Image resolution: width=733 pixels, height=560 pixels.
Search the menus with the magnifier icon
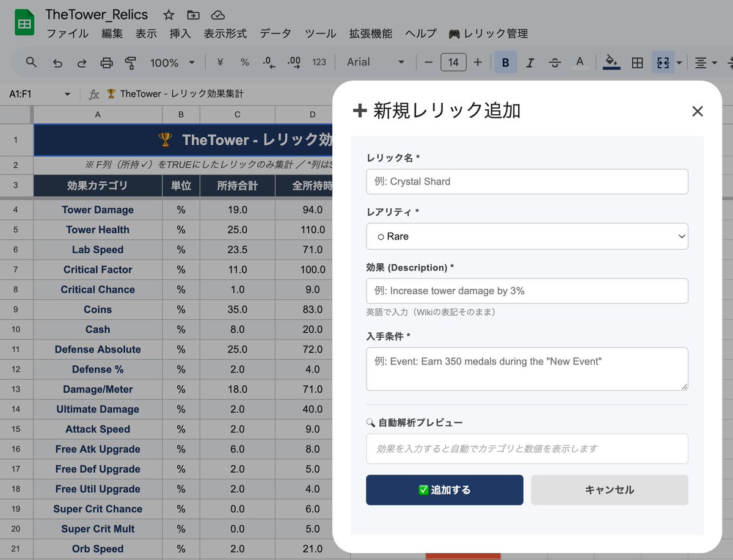point(31,62)
